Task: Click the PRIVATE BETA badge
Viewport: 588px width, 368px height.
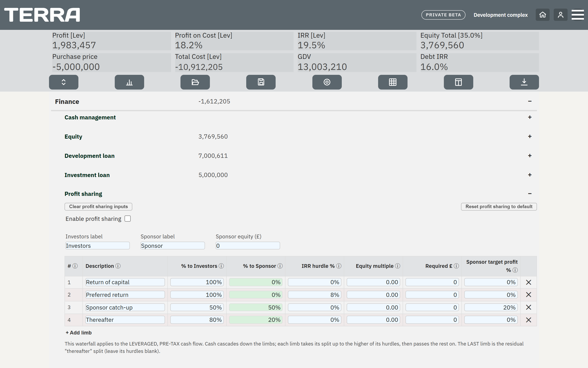Action: 443,15
